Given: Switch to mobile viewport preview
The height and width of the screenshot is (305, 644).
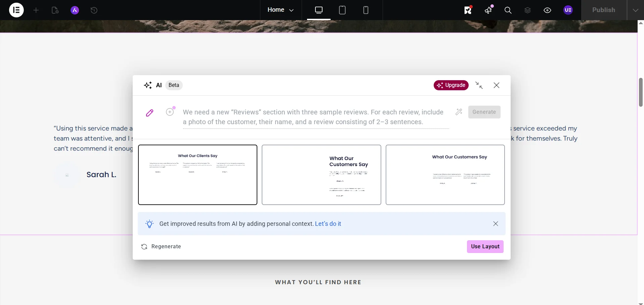Looking at the screenshot, I should (366, 10).
